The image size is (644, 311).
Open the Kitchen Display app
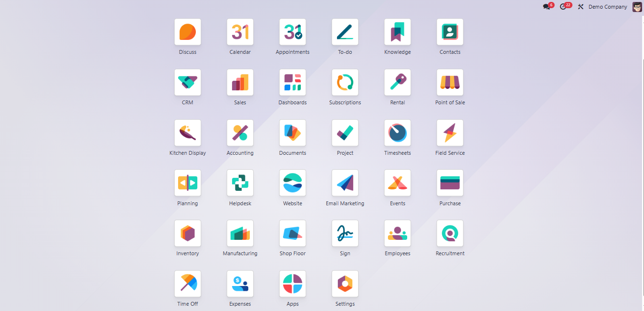pyautogui.click(x=187, y=133)
